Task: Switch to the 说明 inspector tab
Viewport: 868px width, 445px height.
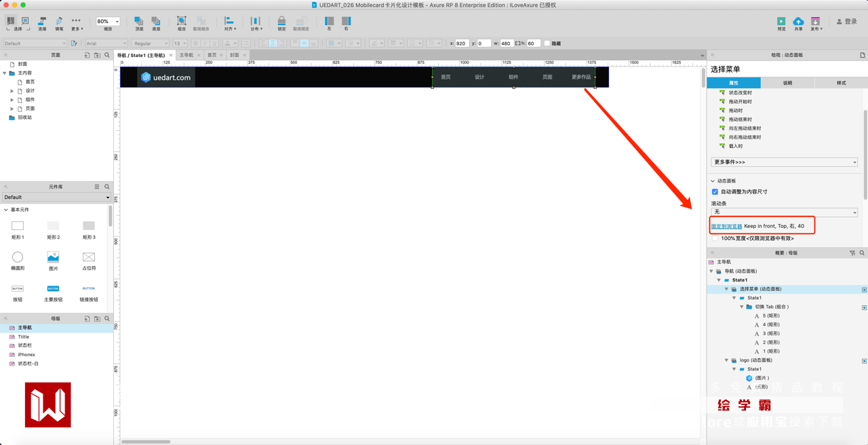Action: pyautogui.click(x=787, y=83)
